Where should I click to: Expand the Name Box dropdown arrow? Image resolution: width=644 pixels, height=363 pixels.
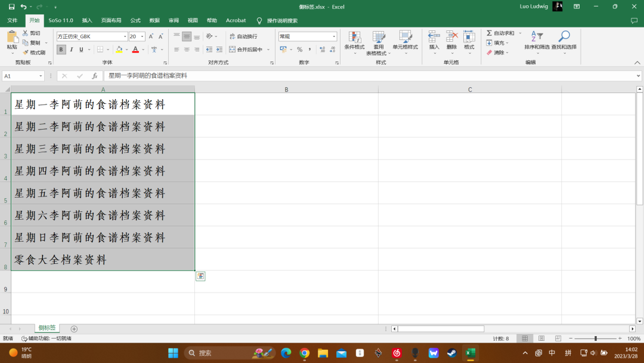41,76
